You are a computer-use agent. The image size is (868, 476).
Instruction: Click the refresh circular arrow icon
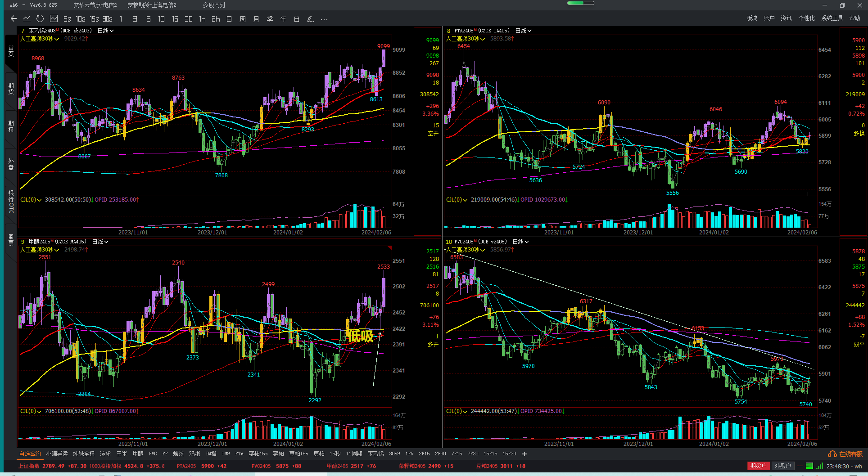(x=40, y=19)
